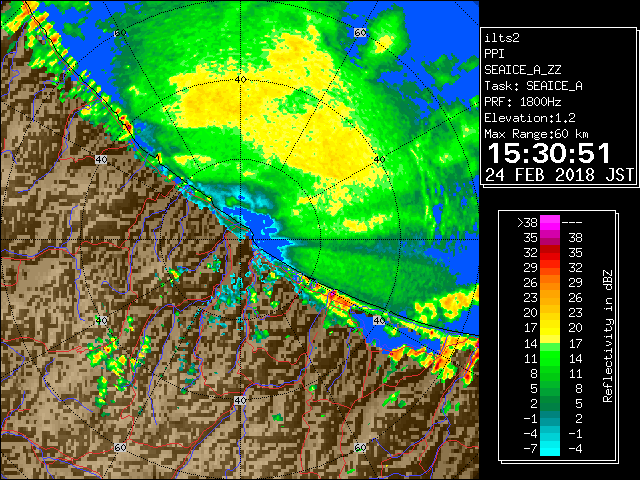Click the '>38' legend label
640x480 pixels.
click(x=527, y=223)
